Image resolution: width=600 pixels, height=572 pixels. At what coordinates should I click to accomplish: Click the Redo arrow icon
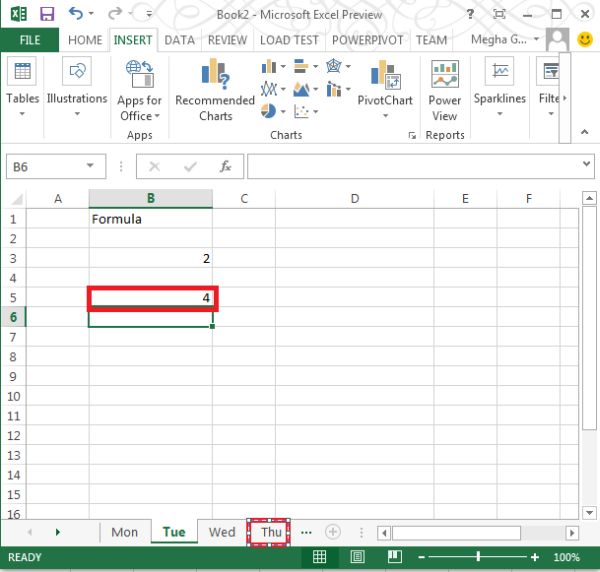(114, 14)
